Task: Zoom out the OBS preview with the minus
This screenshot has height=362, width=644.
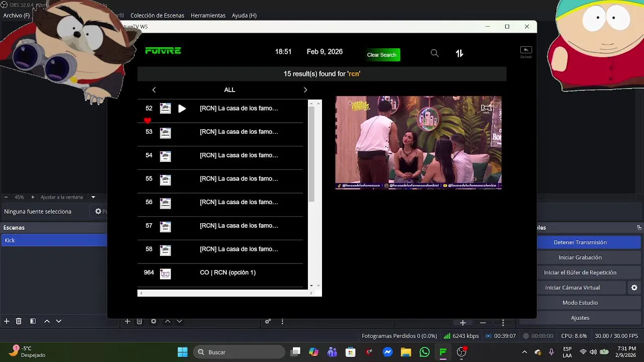Action: pyautogui.click(x=6, y=197)
